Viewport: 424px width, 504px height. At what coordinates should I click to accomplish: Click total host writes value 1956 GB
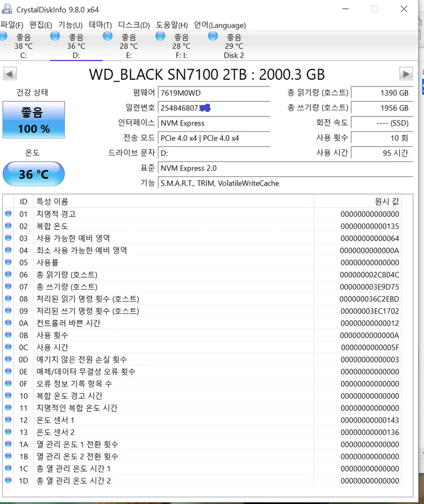(382, 108)
